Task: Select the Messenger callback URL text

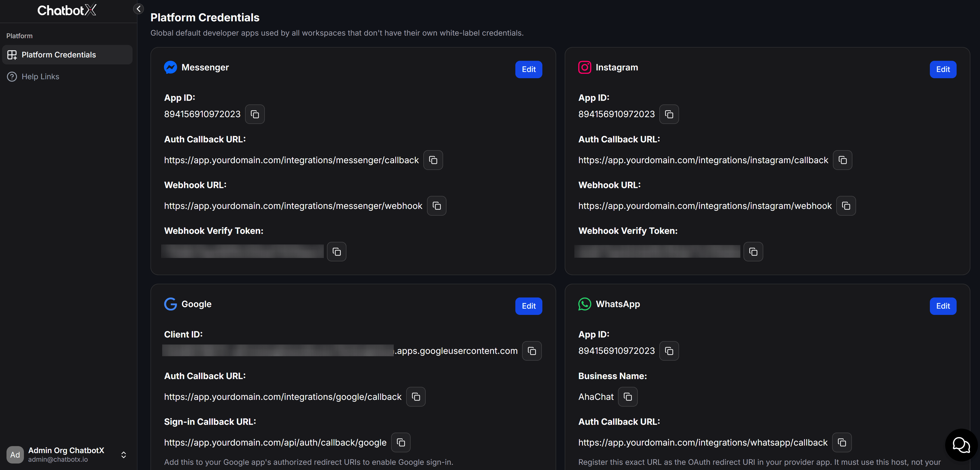Action: (x=291, y=160)
